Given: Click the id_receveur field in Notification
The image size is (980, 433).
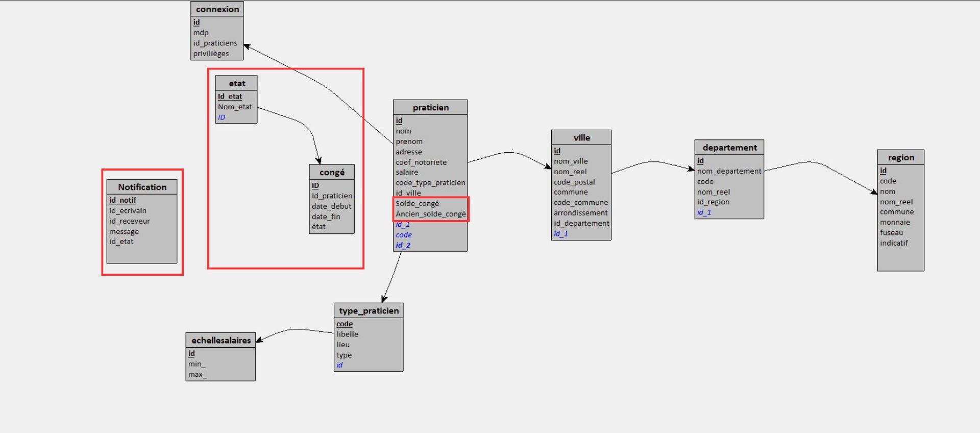Looking at the screenshot, I should (x=129, y=221).
